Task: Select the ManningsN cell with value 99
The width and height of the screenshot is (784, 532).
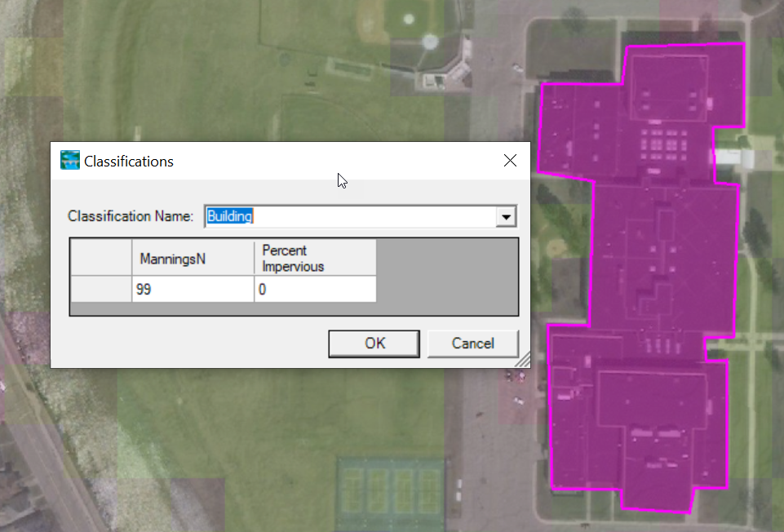Action: click(x=193, y=289)
